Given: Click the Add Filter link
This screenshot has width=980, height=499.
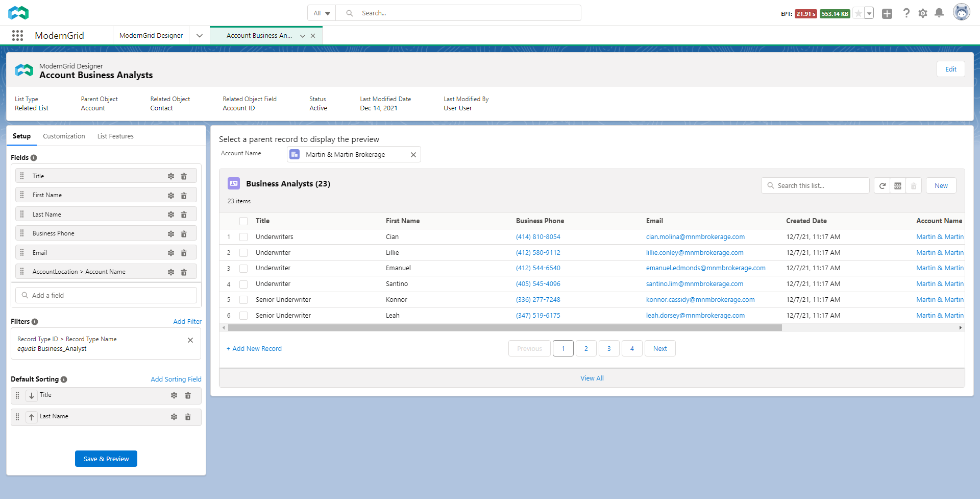Looking at the screenshot, I should click(187, 322).
